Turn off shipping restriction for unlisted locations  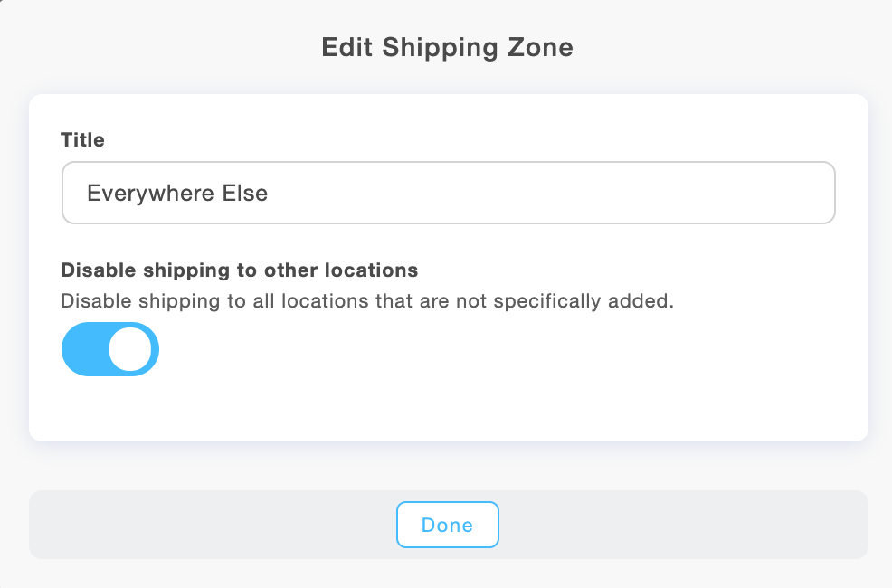pyautogui.click(x=109, y=349)
